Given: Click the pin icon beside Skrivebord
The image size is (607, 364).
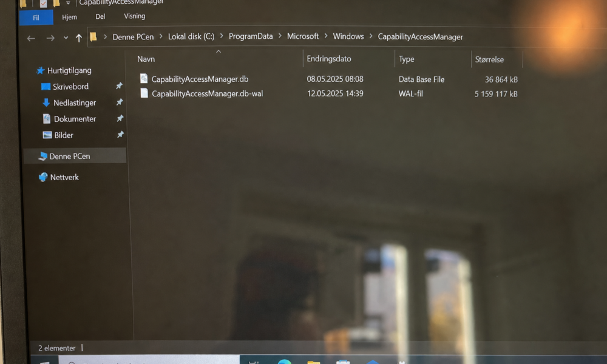Looking at the screenshot, I should (119, 86).
